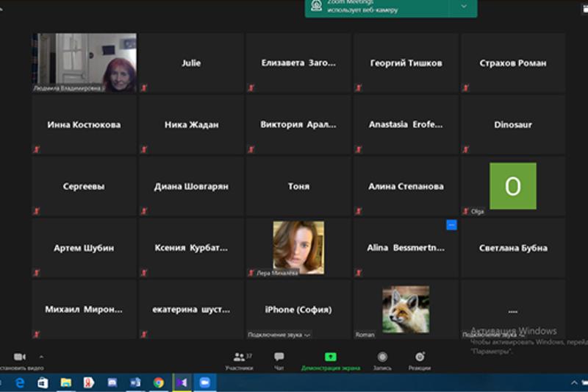Open Google Chrome from the taskbar
This screenshot has width=588, height=392.
pos(158,382)
